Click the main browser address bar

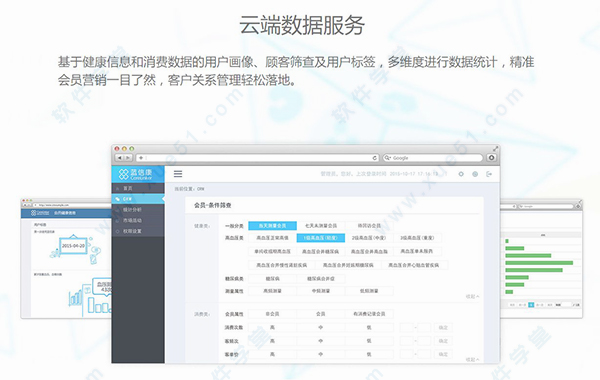pos(258,158)
